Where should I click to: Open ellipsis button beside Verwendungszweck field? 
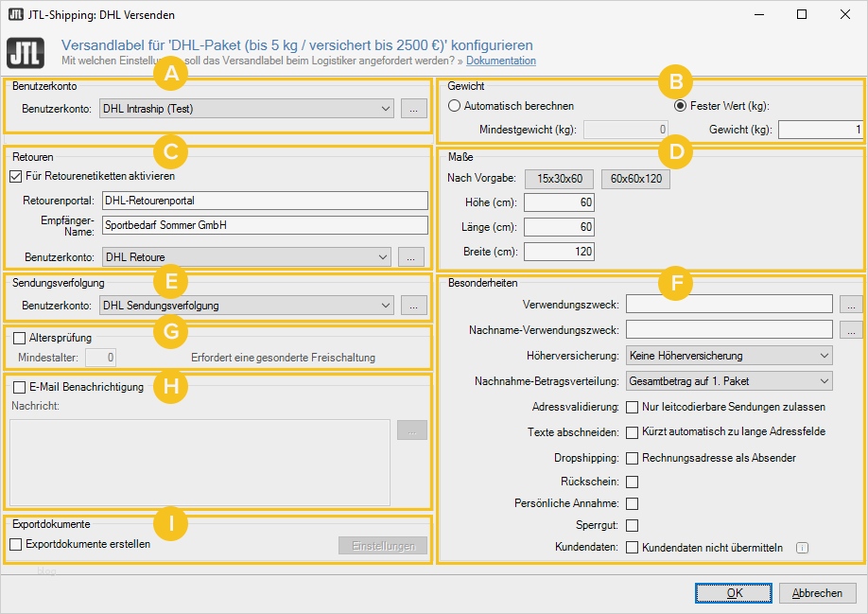851,304
